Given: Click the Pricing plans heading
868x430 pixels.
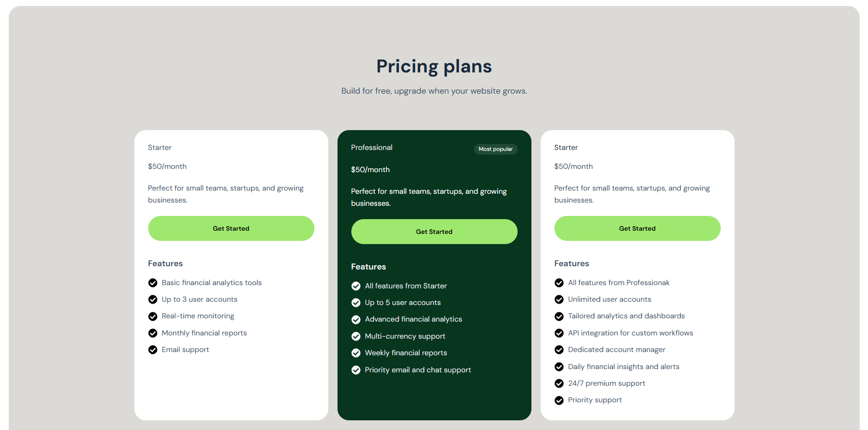Looking at the screenshot, I should tap(434, 66).
